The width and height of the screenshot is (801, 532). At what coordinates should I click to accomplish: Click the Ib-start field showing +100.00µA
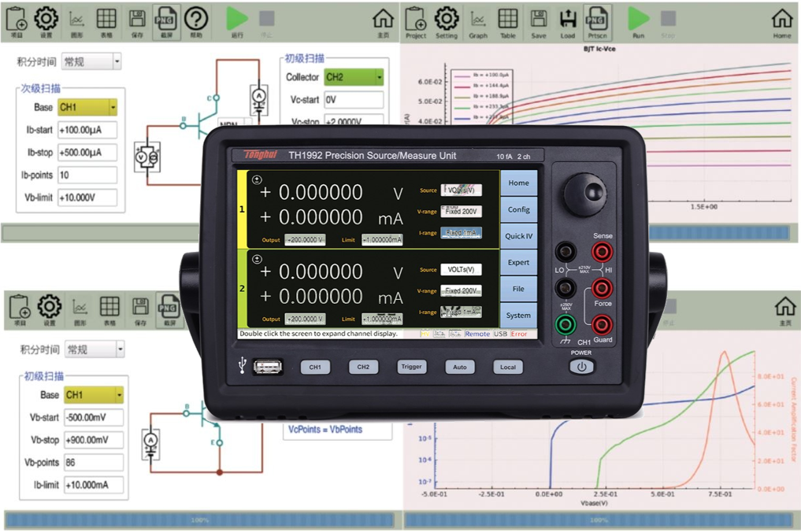coord(87,130)
